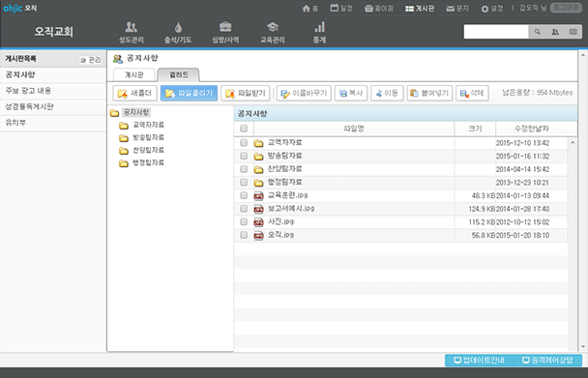Click 파일받기 download button
Viewport: 588px width, 378px height.
(x=246, y=93)
